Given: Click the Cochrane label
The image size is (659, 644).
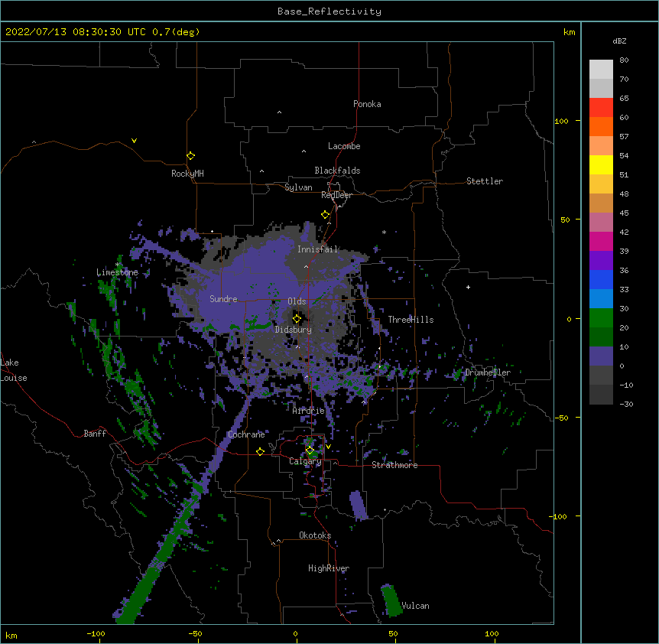Looking at the screenshot, I should [246, 434].
